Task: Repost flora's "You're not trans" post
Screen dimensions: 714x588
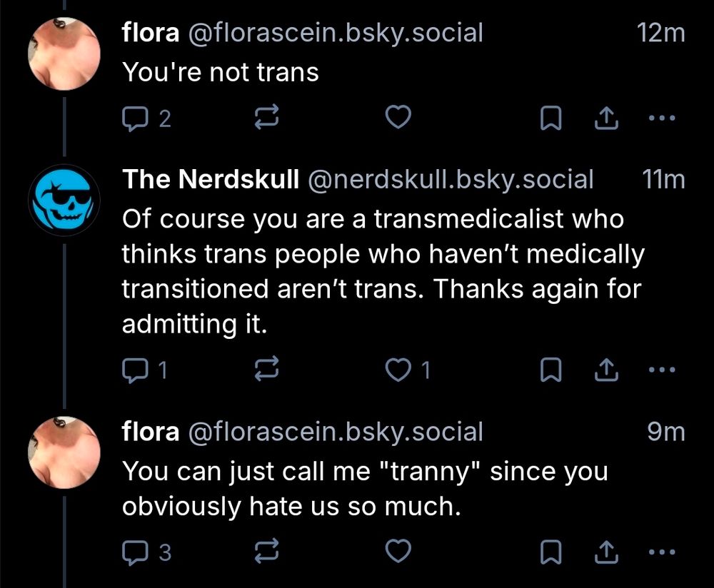Action: click(x=266, y=119)
